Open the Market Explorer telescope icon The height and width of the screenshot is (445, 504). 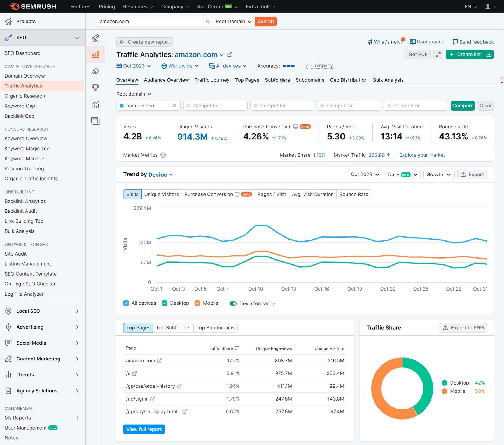pos(95,38)
